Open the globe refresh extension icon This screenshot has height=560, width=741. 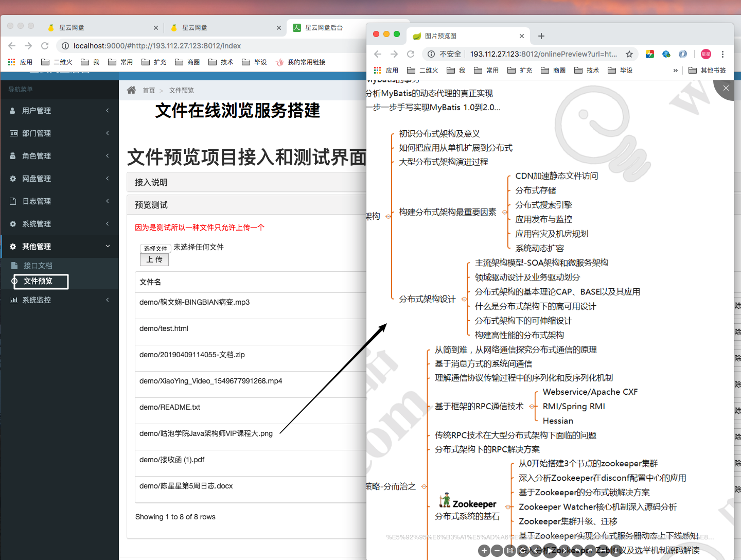(666, 54)
